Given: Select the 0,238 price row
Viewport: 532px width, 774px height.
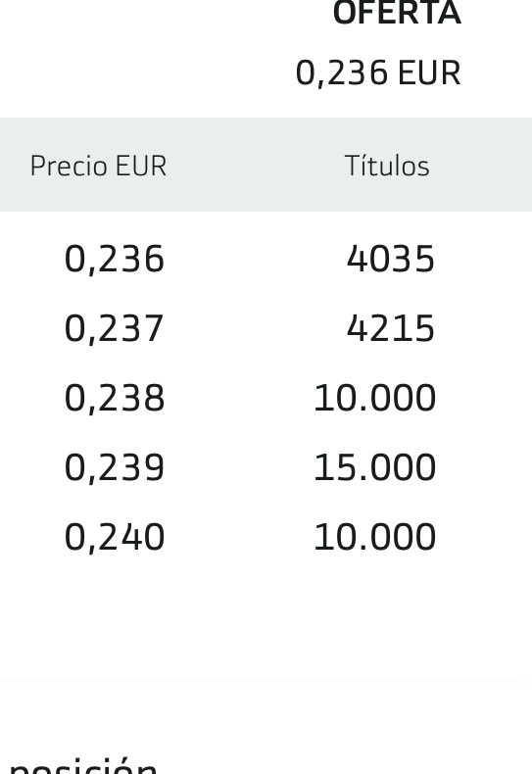Looking at the screenshot, I should click(266, 398).
